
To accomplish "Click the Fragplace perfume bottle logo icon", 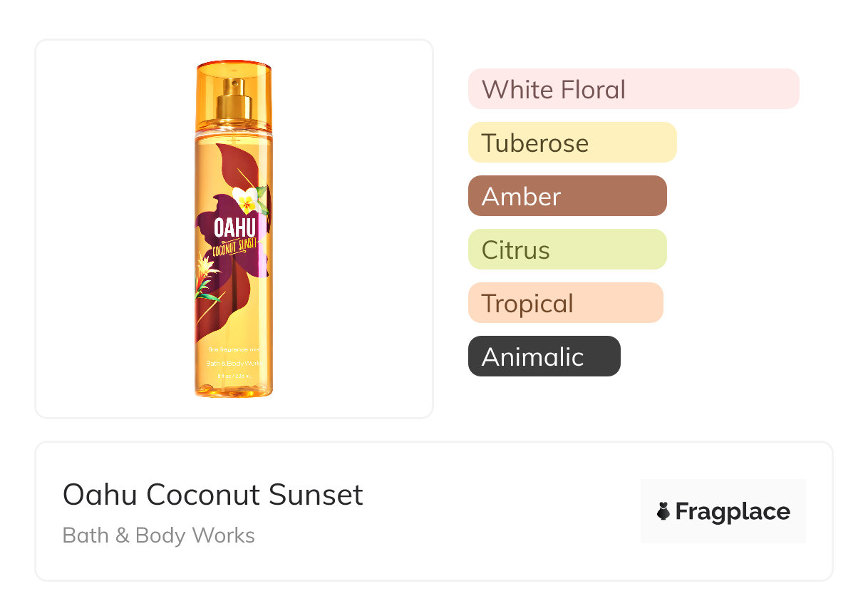I will pos(663,511).
